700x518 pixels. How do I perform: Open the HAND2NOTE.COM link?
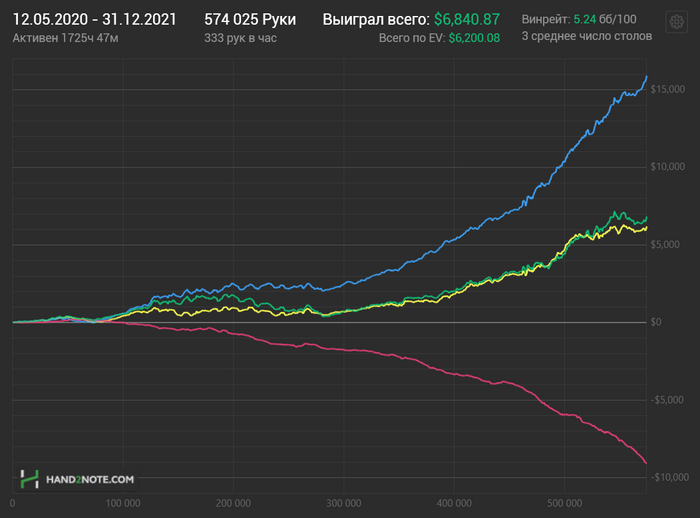[90, 480]
